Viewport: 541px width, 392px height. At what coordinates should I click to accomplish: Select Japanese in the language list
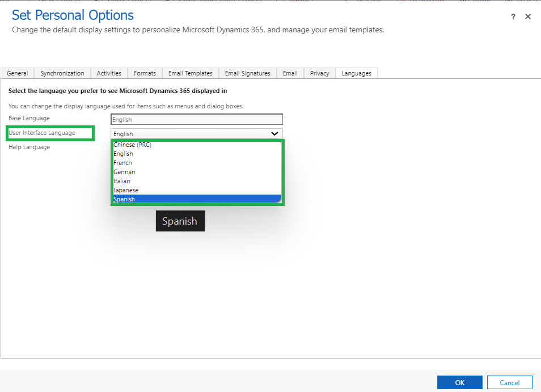pyautogui.click(x=197, y=190)
